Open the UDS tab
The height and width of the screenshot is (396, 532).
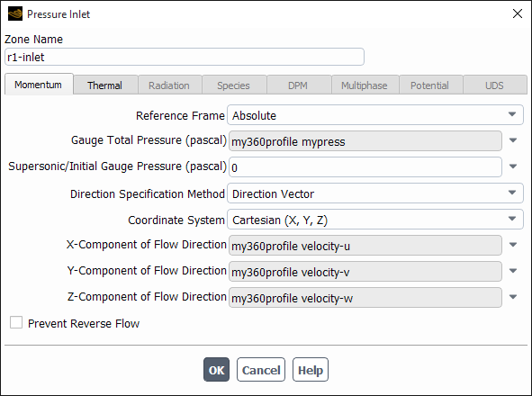click(495, 85)
